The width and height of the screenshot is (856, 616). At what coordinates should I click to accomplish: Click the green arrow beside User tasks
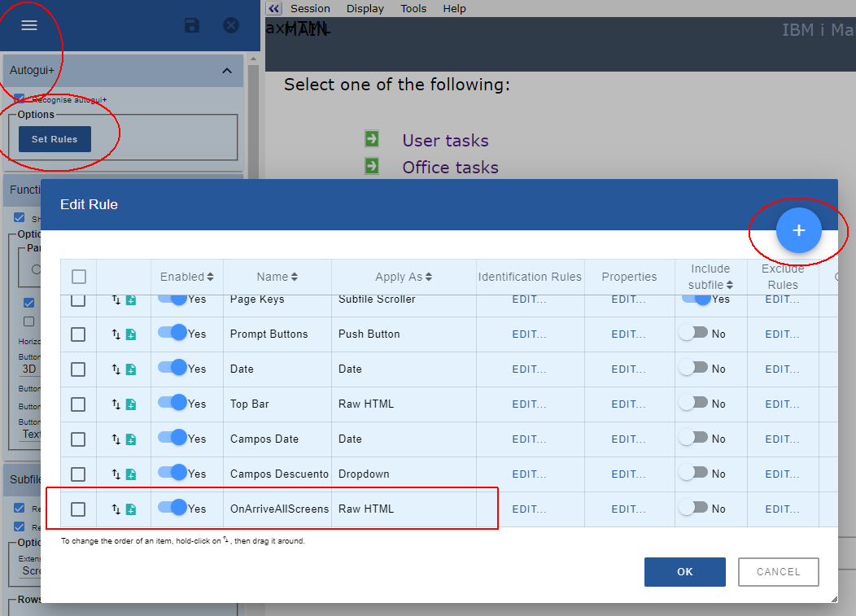click(x=372, y=139)
